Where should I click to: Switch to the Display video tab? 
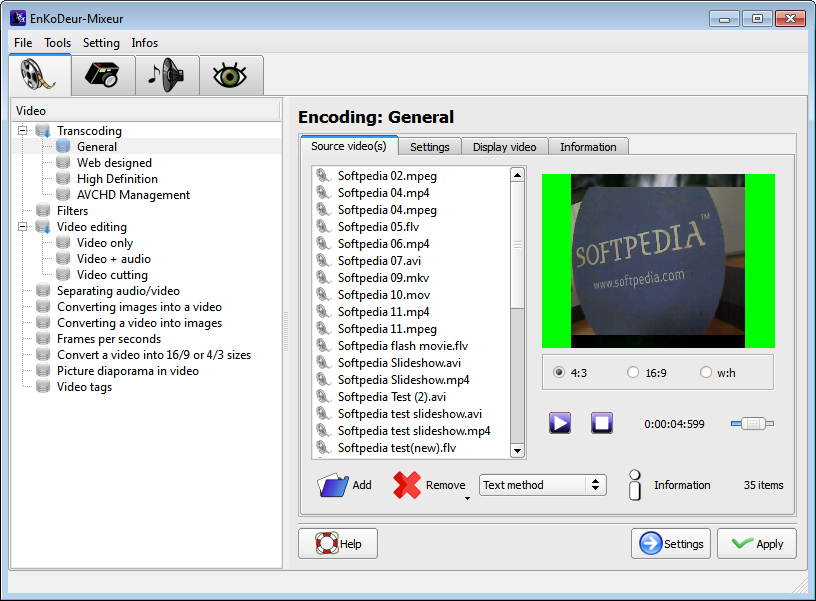click(x=504, y=147)
